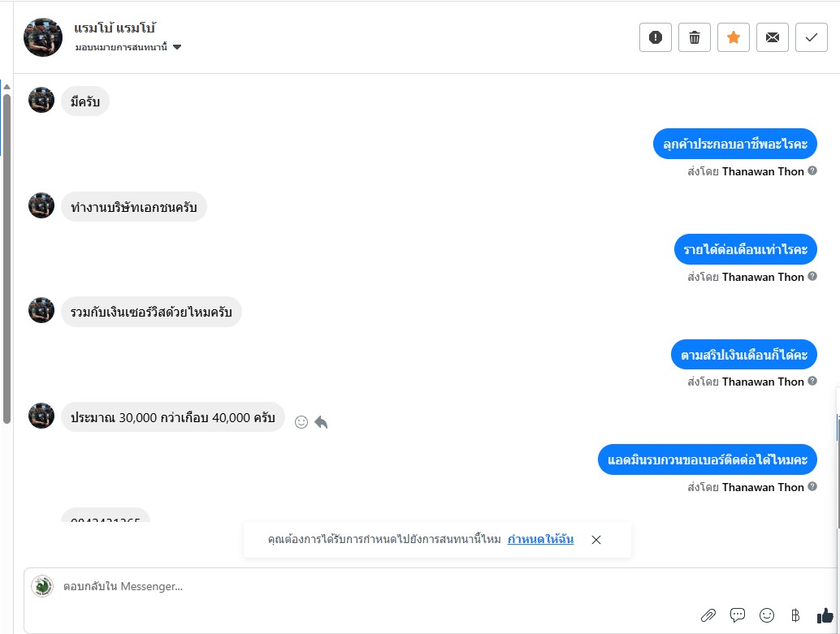
Task: Click the กำหนดให้ฉัน assign-to-me link
Action: click(x=540, y=539)
